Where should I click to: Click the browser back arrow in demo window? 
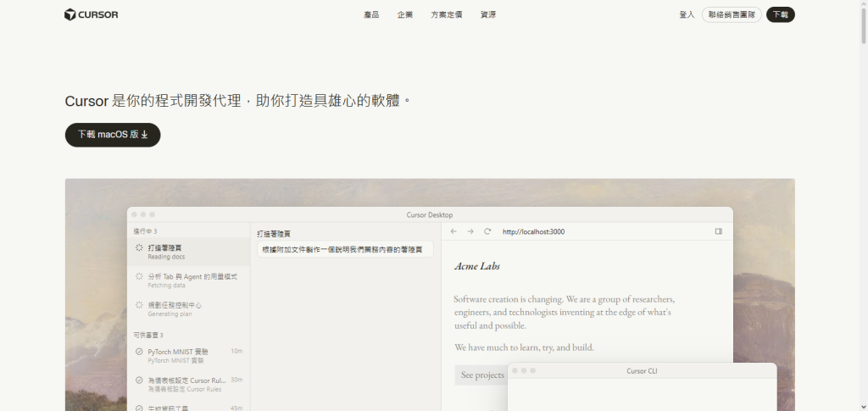[x=453, y=231]
